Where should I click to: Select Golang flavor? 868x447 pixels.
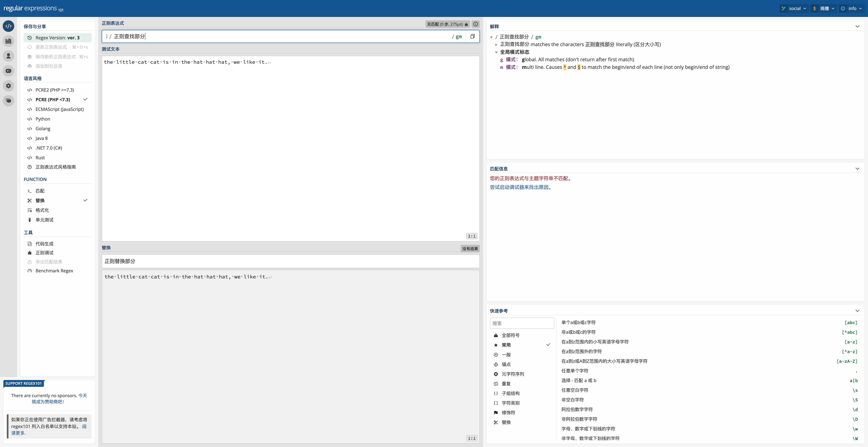(58, 128)
